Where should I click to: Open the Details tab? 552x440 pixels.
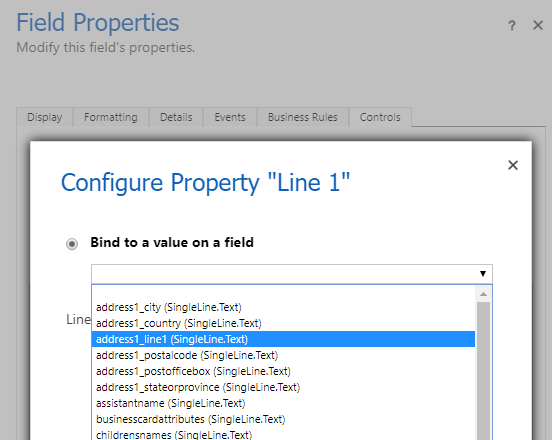coord(176,117)
